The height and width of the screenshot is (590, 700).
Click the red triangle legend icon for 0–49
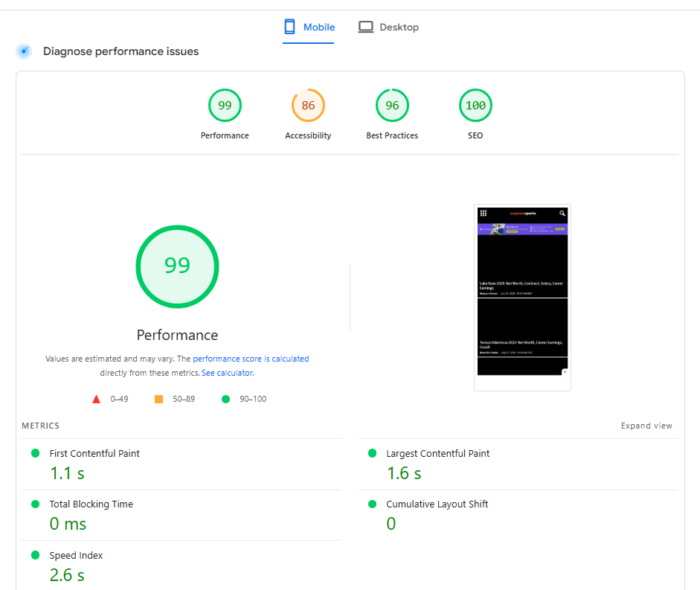96,399
